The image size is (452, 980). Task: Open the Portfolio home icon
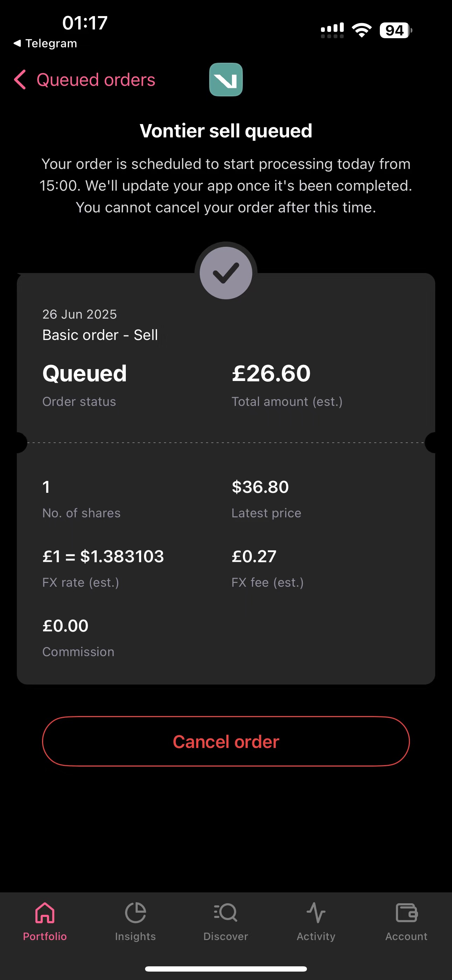pos(45,913)
